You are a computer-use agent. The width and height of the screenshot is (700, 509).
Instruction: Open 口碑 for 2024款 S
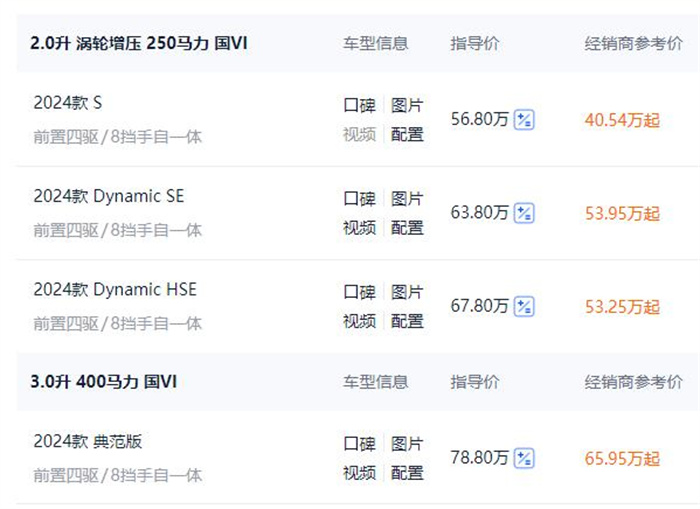coord(359,105)
